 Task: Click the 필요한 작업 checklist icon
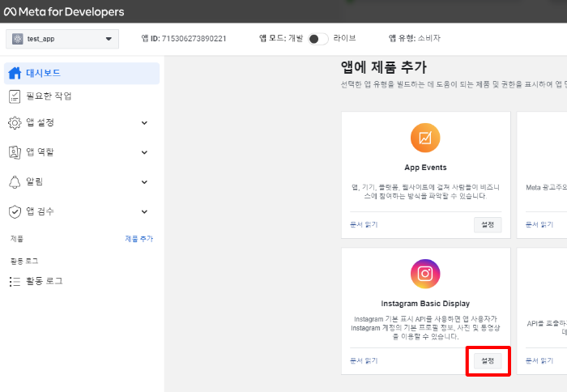point(15,96)
